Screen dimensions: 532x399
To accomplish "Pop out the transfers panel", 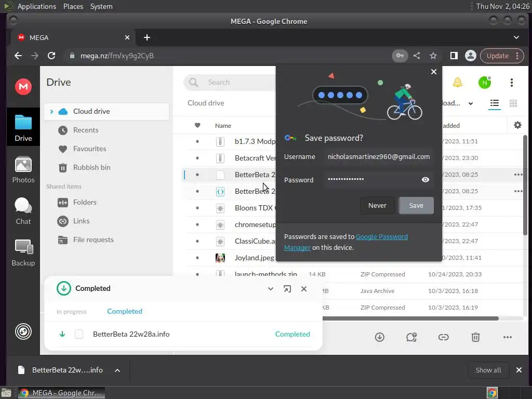I will point(287,289).
